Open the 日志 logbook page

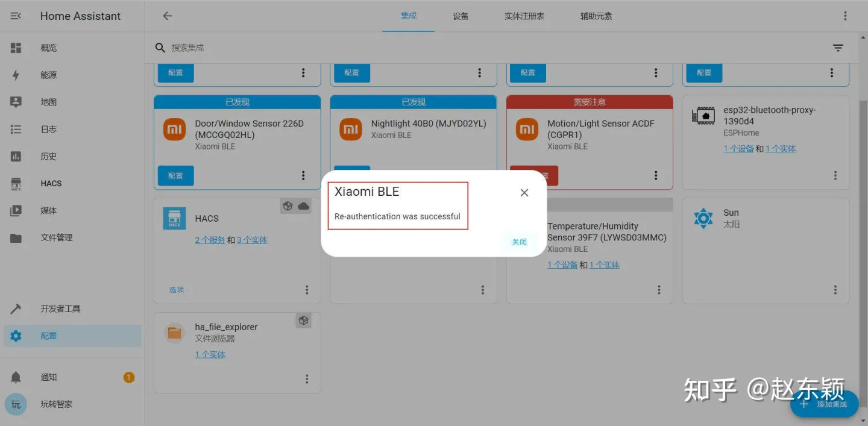(72, 130)
